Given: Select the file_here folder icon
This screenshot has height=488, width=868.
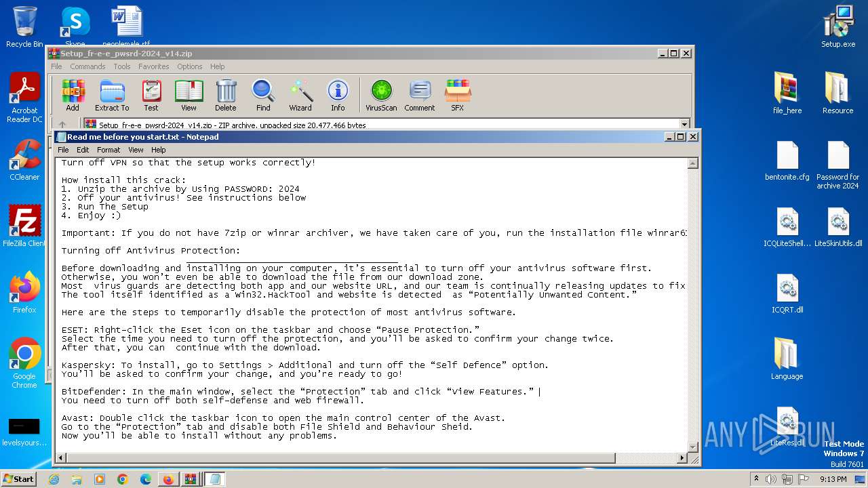Looking at the screenshot, I should (787, 94).
